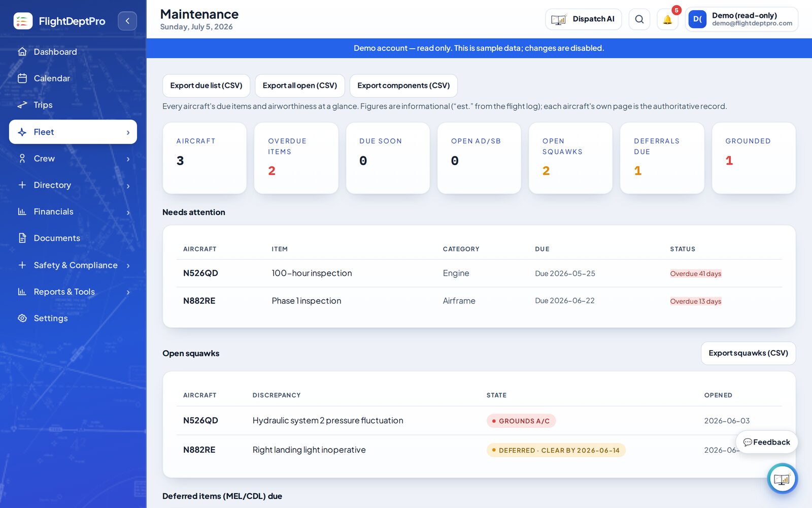Collapse the sidebar with the arrow button
This screenshot has width=812, height=508.
[x=127, y=21]
